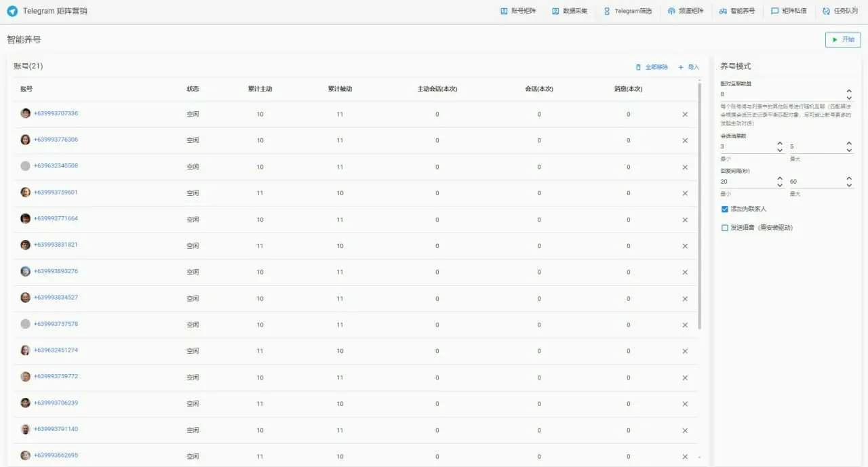Increase the maximum 回复间隔 value from 60
The height and width of the screenshot is (467, 868).
[849, 178]
